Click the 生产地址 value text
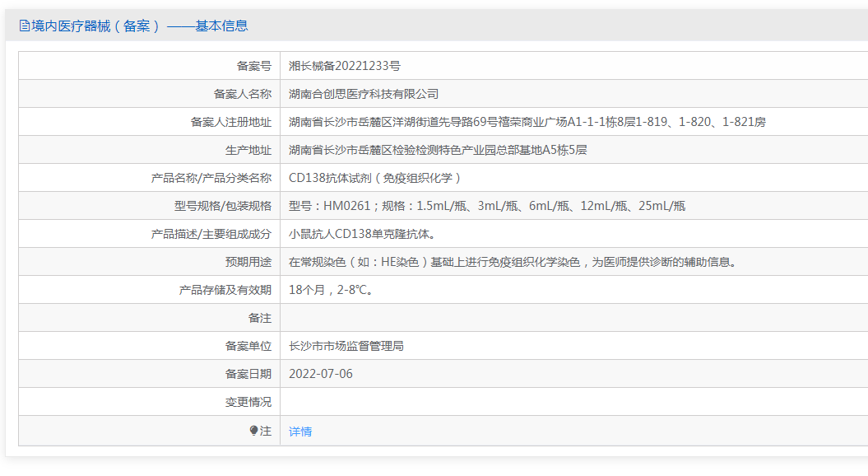Viewport: 868px width, 476px height. coord(438,150)
